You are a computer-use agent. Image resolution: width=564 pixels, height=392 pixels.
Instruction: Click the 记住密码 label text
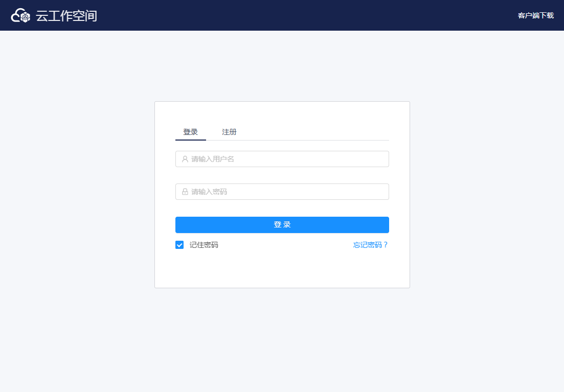(x=204, y=245)
